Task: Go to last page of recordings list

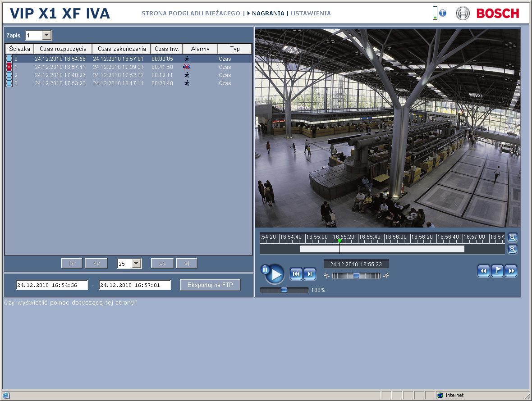Action: (187, 264)
